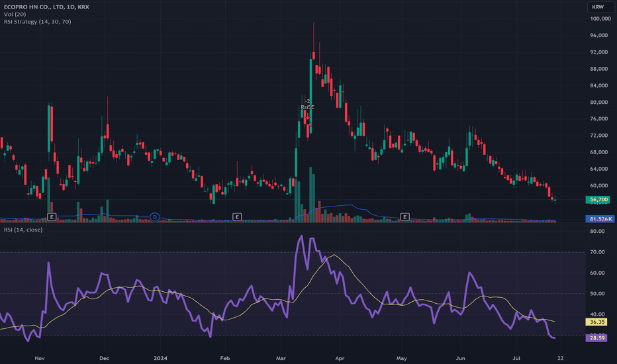Click the February earnings E marker

237,217
